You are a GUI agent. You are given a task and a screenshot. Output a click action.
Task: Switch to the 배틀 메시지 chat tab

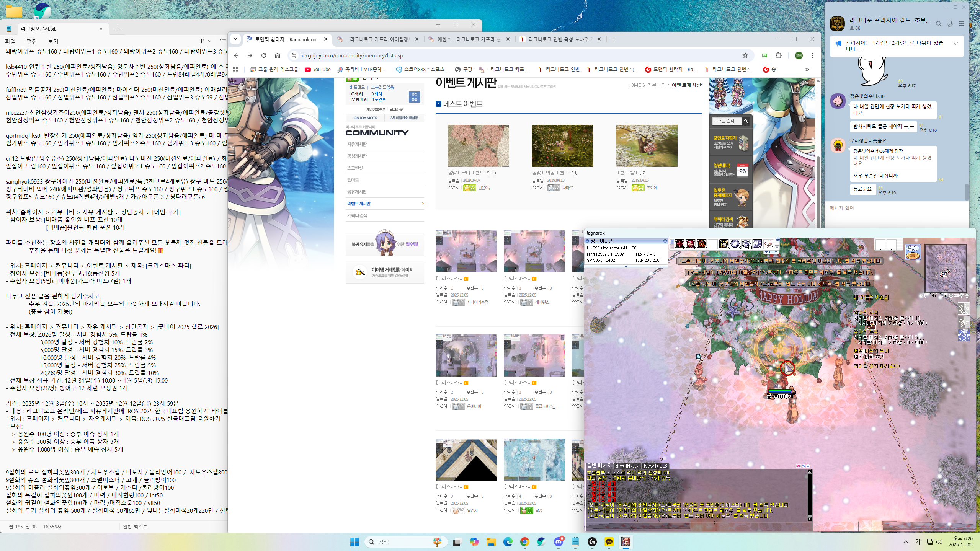(x=627, y=466)
